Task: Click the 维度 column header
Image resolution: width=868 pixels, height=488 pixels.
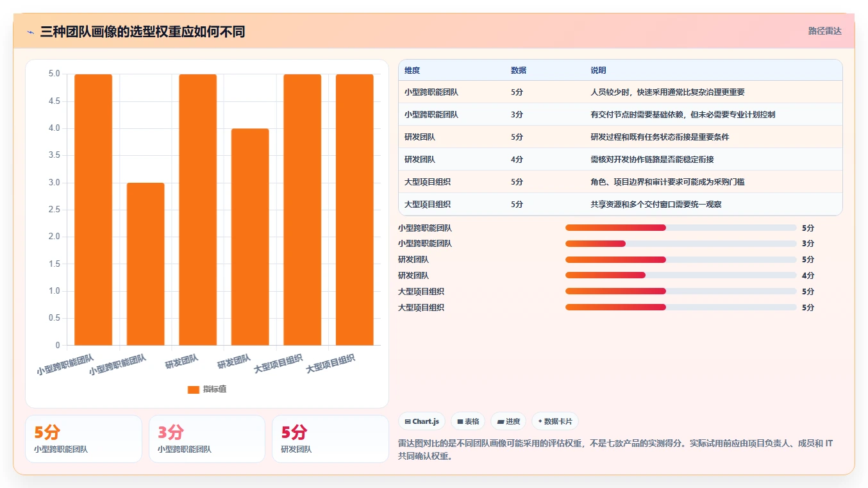Action: (x=412, y=71)
